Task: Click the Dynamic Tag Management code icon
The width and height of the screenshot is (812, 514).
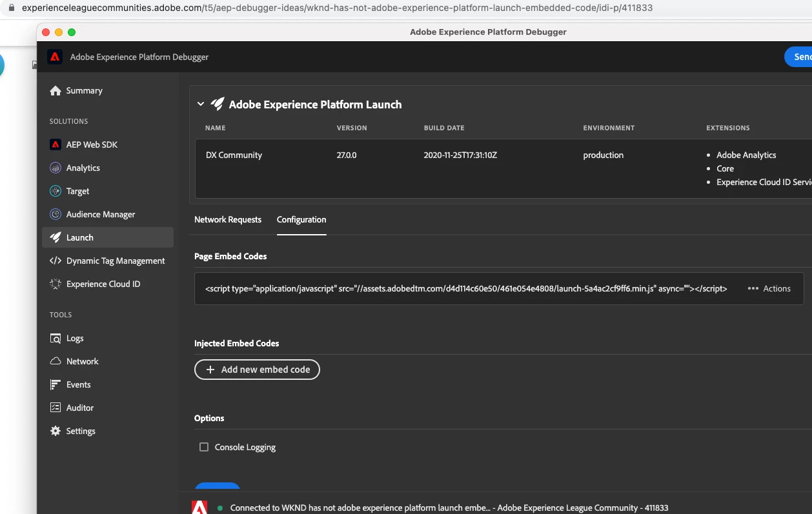Action: pos(56,261)
